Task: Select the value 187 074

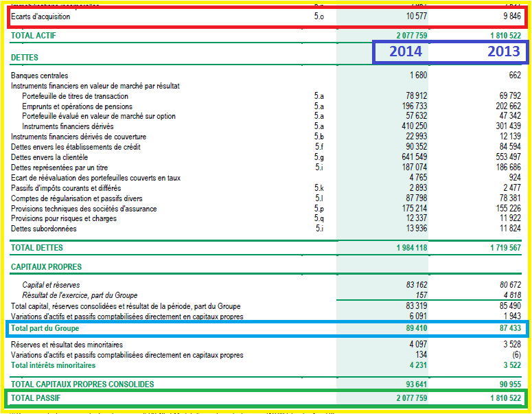Action: (x=415, y=167)
